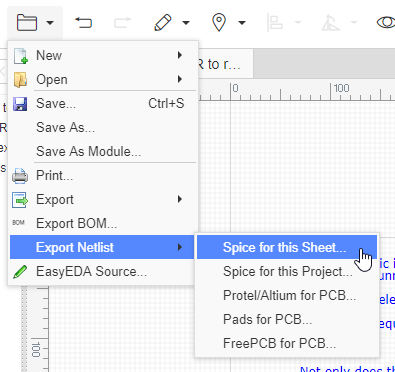
Task: Click the Save floppy disk icon
Action: tap(20, 104)
